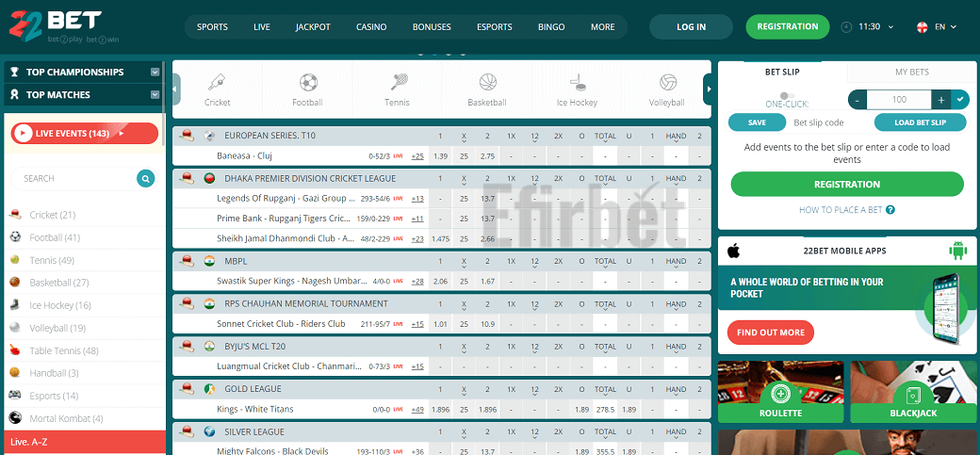
Task: Open the Android app icon
Action: (956, 251)
